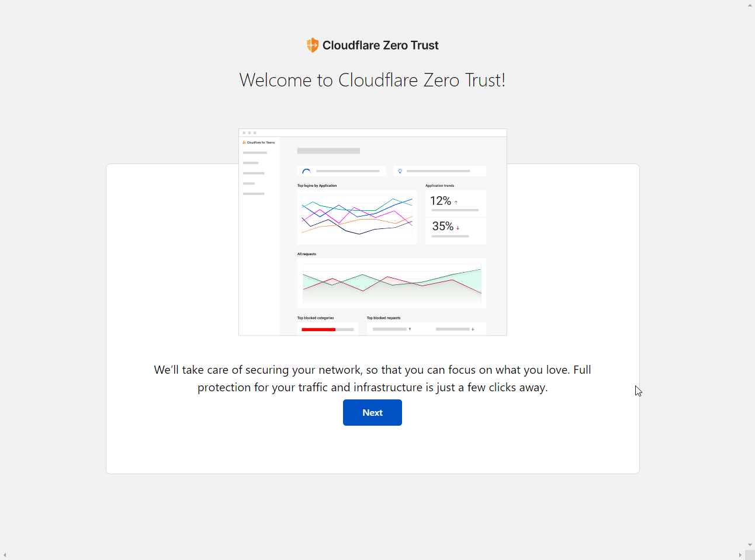Click the horizontal scroll right arrow
This screenshot has width=755, height=560.
coord(740,555)
